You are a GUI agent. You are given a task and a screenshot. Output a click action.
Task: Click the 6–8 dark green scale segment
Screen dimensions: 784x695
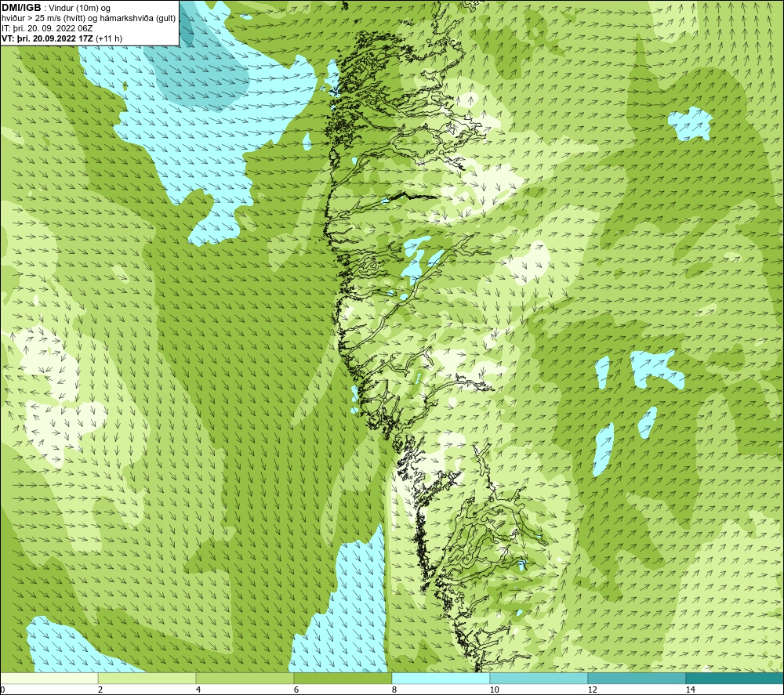pyautogui.click(x=343, y=679)
